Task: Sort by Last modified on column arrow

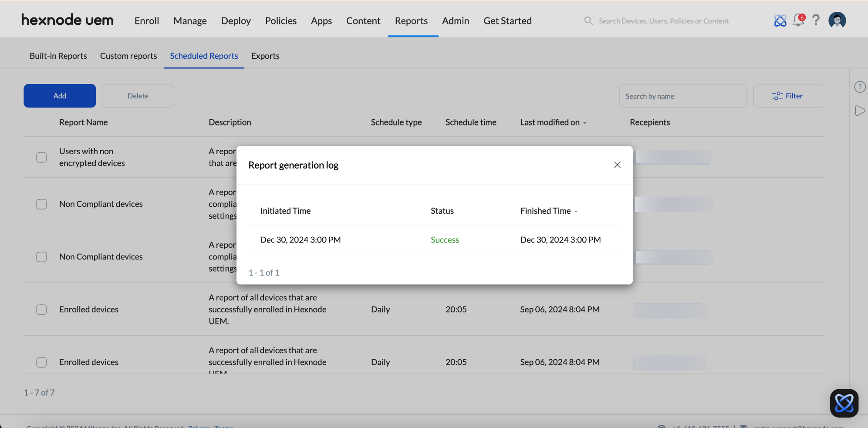Action: [585, 123]
